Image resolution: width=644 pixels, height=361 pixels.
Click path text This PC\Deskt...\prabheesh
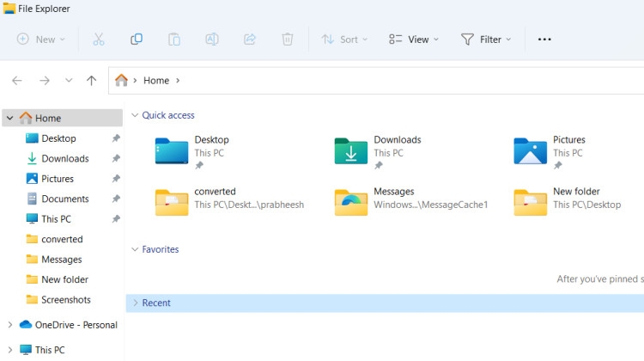249,205
